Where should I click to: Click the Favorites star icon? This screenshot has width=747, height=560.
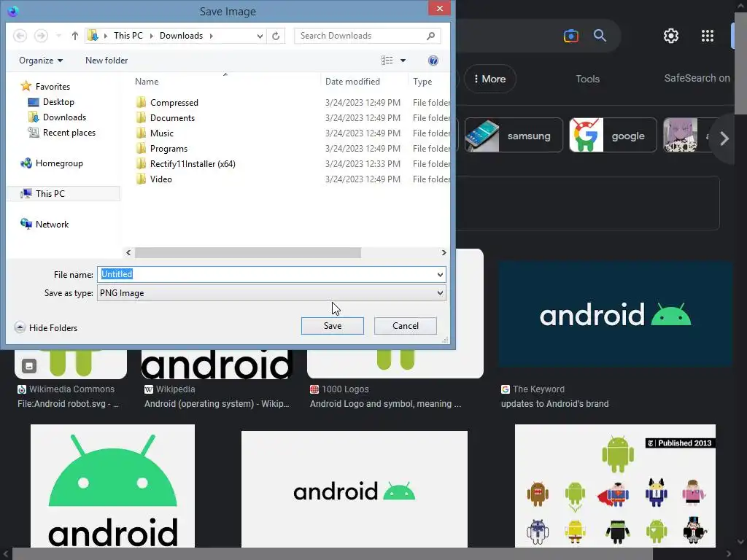26,86
